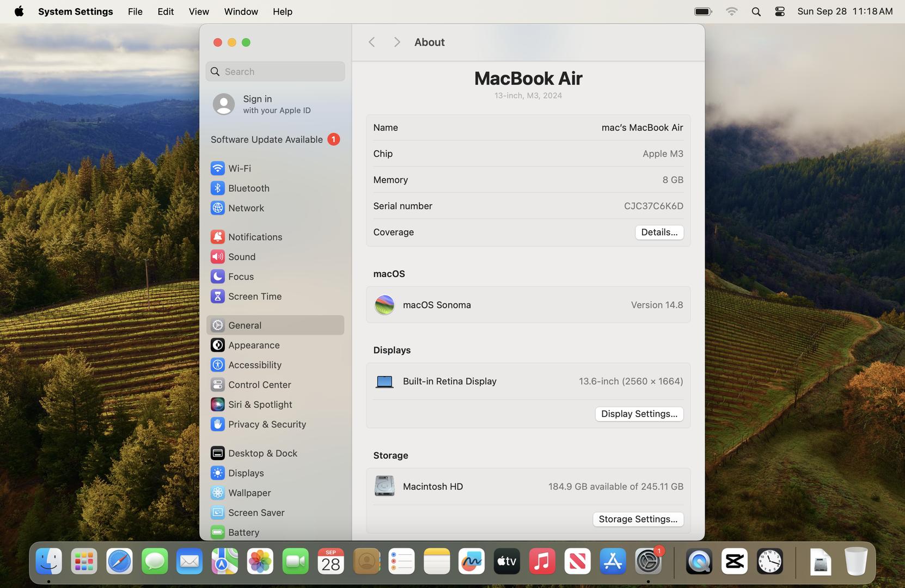Open Battery settings in sidebar
Screen dimensions: 905x588
coord(275,532)
